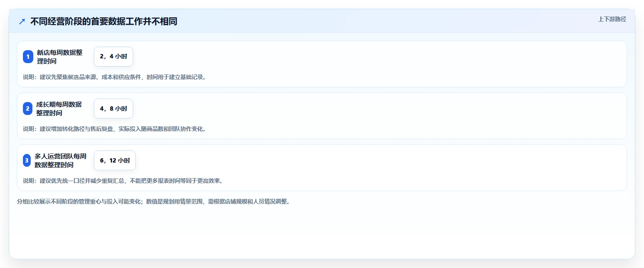The width and height of the screenshot is (644, 268).
Task: Click the number 3 badge for 多人运营团队
Action: [27, 160]
